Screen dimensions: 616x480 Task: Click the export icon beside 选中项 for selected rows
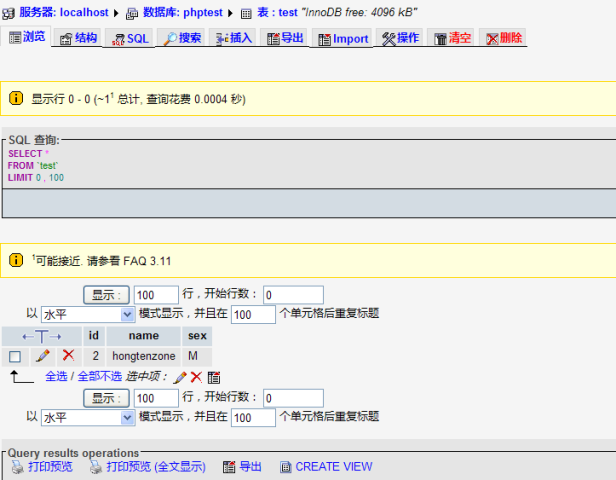[213, 377]
